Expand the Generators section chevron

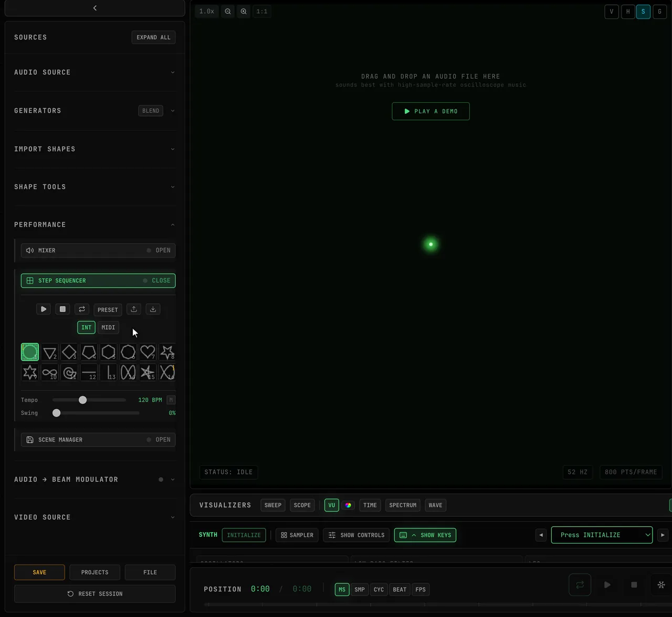[x=173, y=111]
